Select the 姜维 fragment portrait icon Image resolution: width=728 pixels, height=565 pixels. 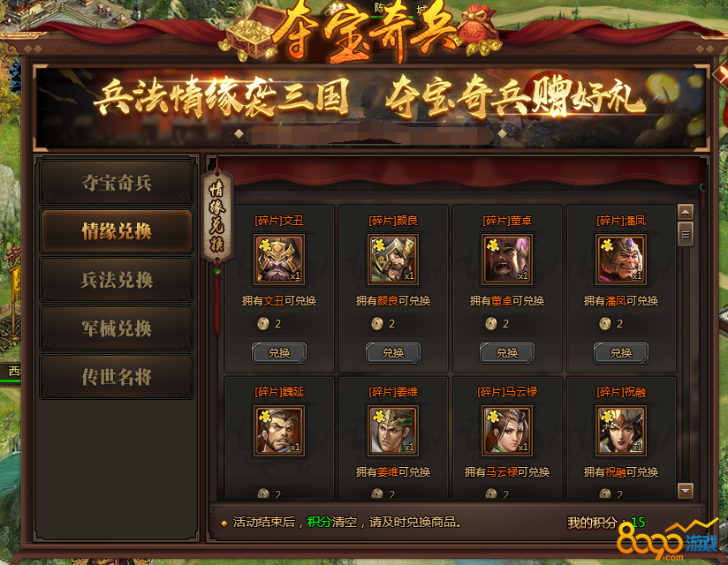coord(393,431)
